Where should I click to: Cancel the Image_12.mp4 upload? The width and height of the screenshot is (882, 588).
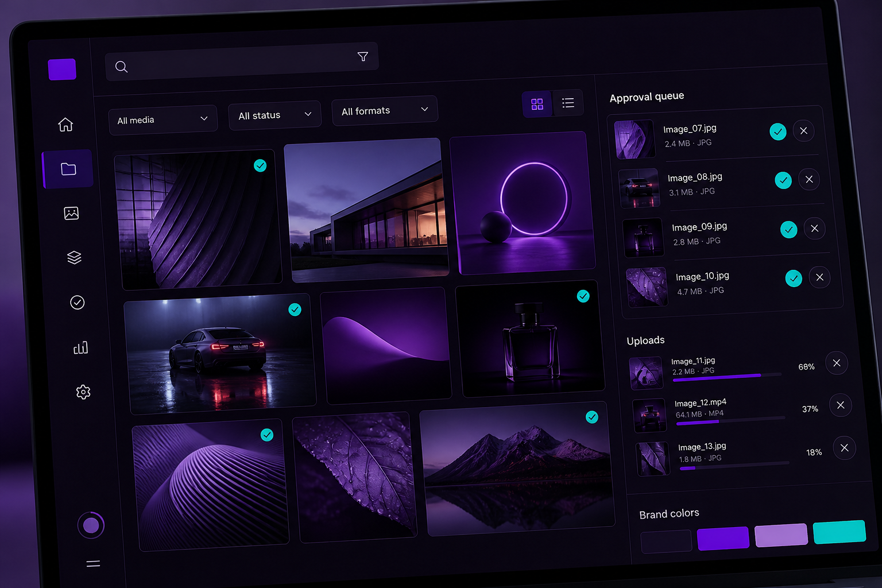(841, 405)
